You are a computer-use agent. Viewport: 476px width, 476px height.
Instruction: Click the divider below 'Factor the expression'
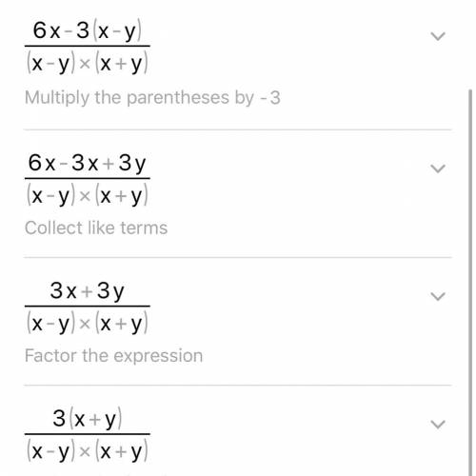[237, 386]
